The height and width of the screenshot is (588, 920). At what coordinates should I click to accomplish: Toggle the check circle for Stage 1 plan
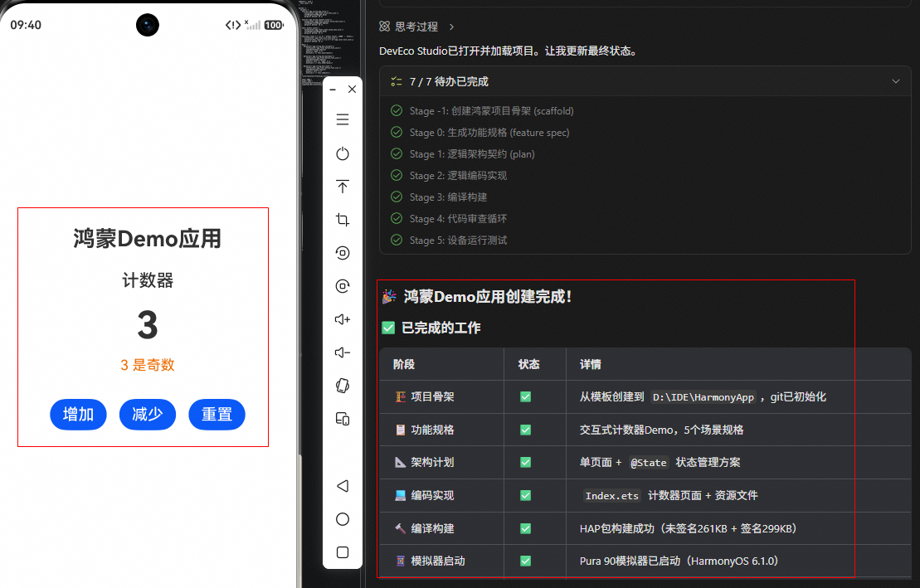click(x=397, y=153)
